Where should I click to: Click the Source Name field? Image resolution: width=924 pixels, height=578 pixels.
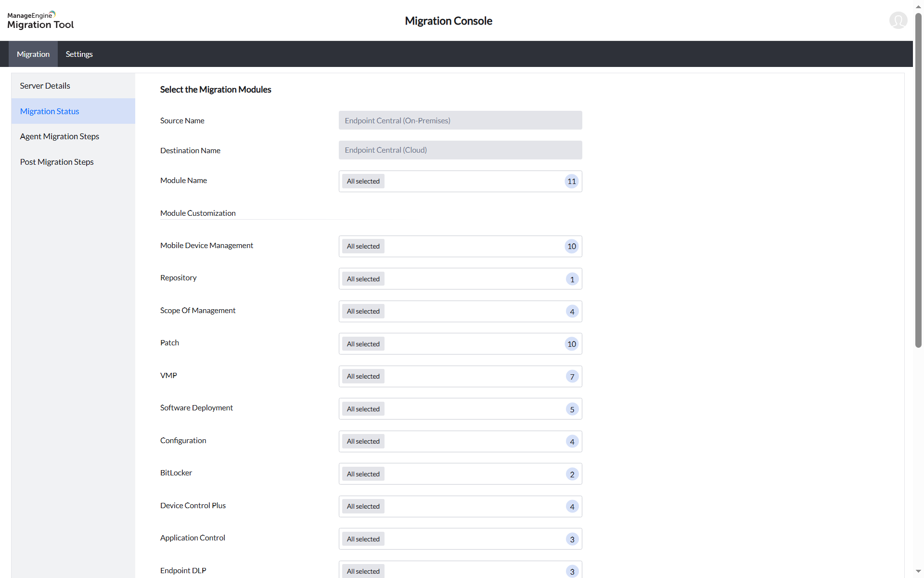(x=460, y=120)
